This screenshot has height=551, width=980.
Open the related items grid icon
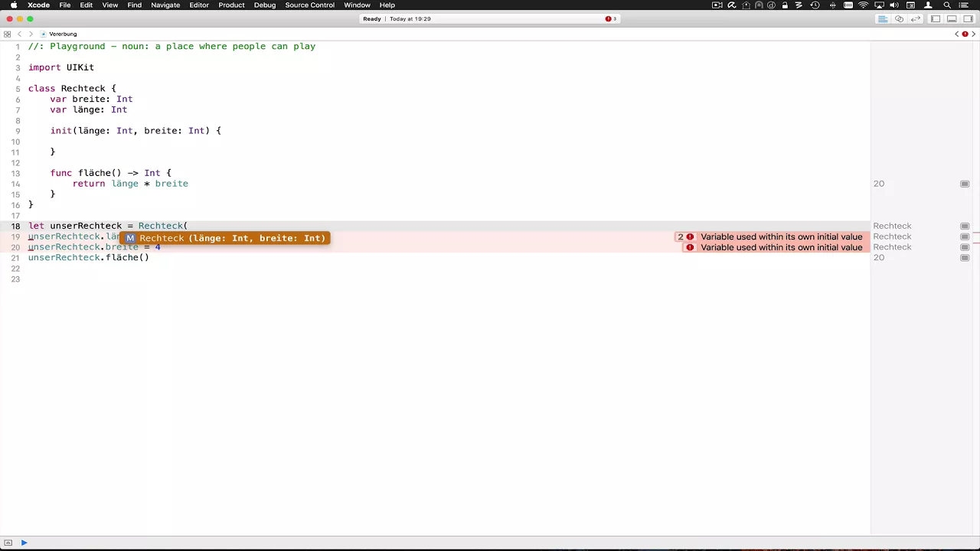pyautogui.click(x=8, y=34)
